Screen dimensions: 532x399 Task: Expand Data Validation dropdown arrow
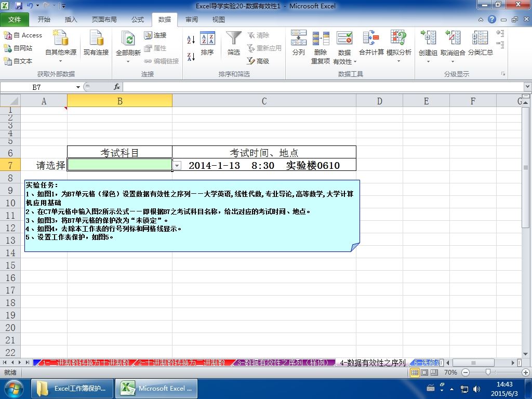355,61
